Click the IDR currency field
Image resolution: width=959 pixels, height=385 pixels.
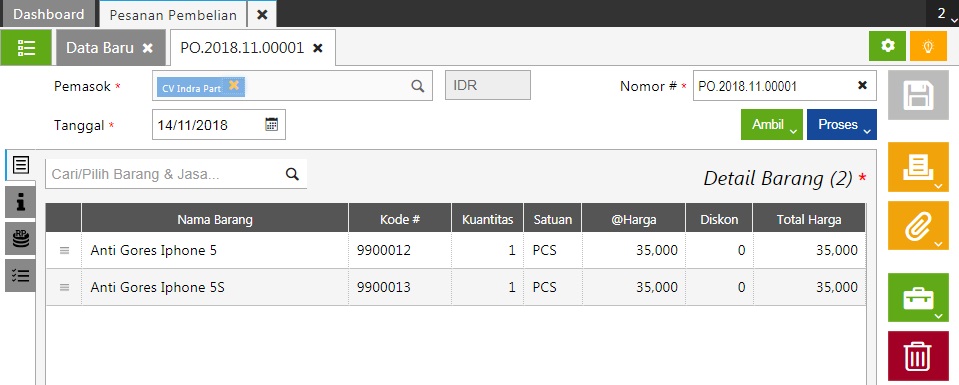coord(487,85)
